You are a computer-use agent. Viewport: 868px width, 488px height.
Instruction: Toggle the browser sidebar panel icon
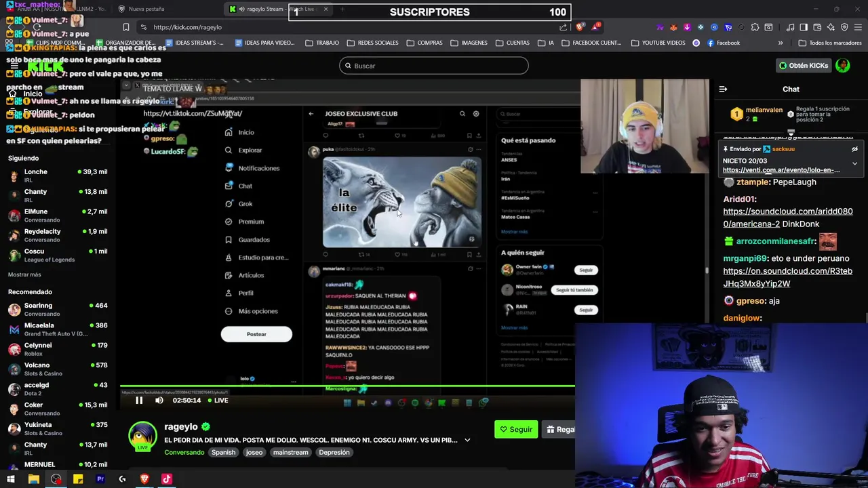pyautogui.click(x=804, y=27)
